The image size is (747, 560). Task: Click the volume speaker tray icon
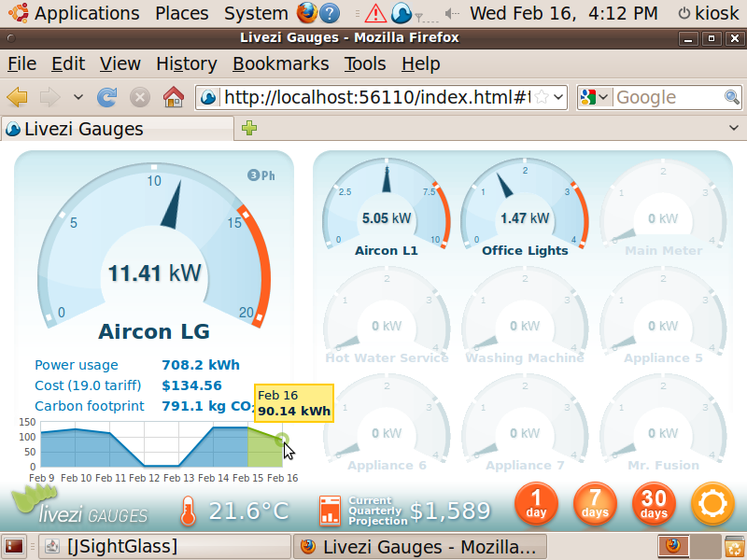click(x=452, y=13)
